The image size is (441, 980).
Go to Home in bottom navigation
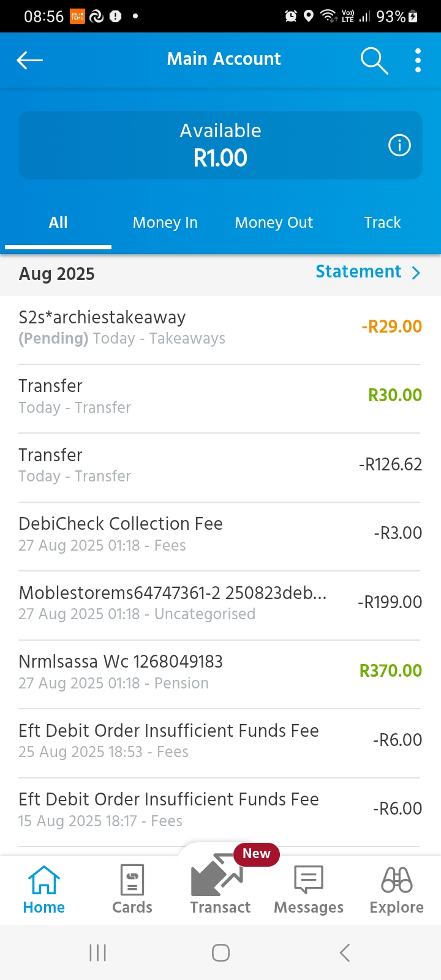point(44,890)
